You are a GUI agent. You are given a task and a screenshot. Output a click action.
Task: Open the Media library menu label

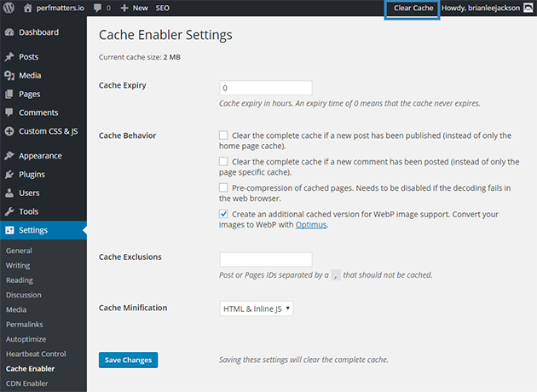point(30,75)
